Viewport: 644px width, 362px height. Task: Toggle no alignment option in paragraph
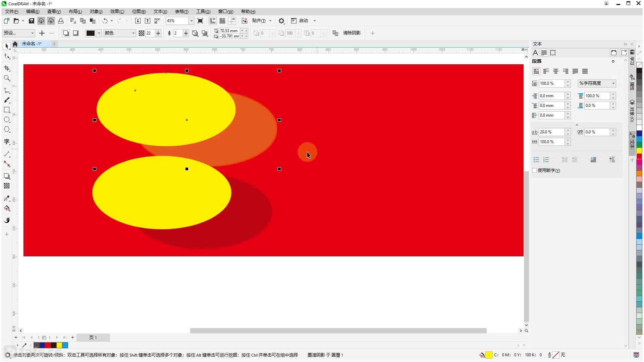[536, 71]
